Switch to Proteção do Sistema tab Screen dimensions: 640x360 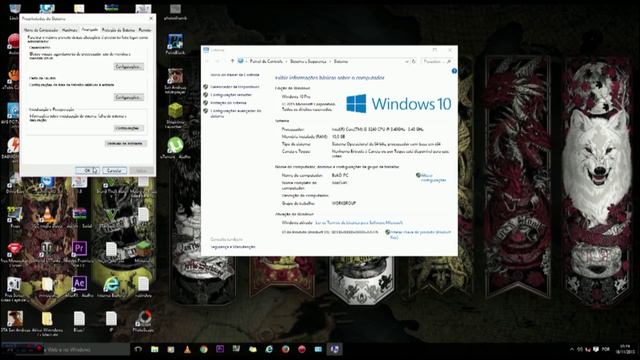pyautogui.click(x=118, y=30)
